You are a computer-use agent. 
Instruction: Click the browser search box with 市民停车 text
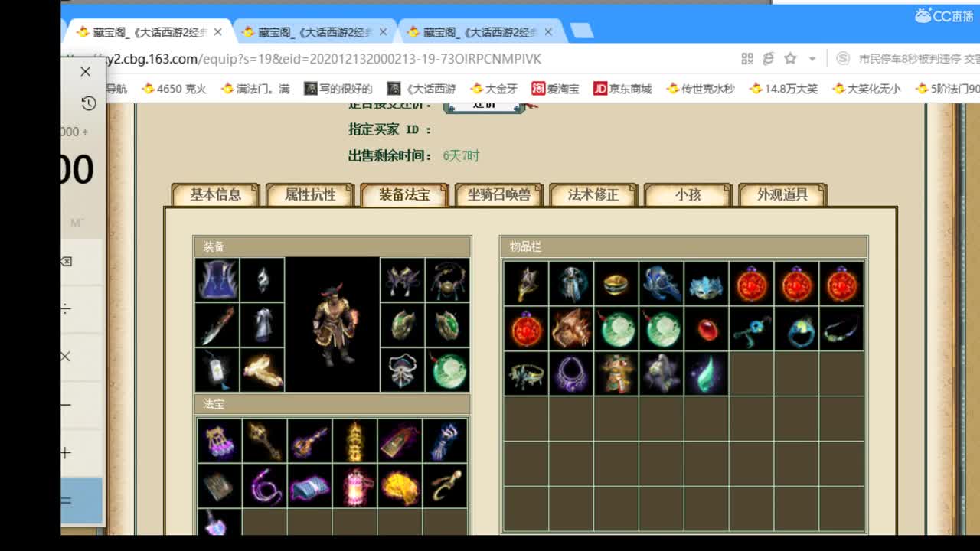click(907, 59)
